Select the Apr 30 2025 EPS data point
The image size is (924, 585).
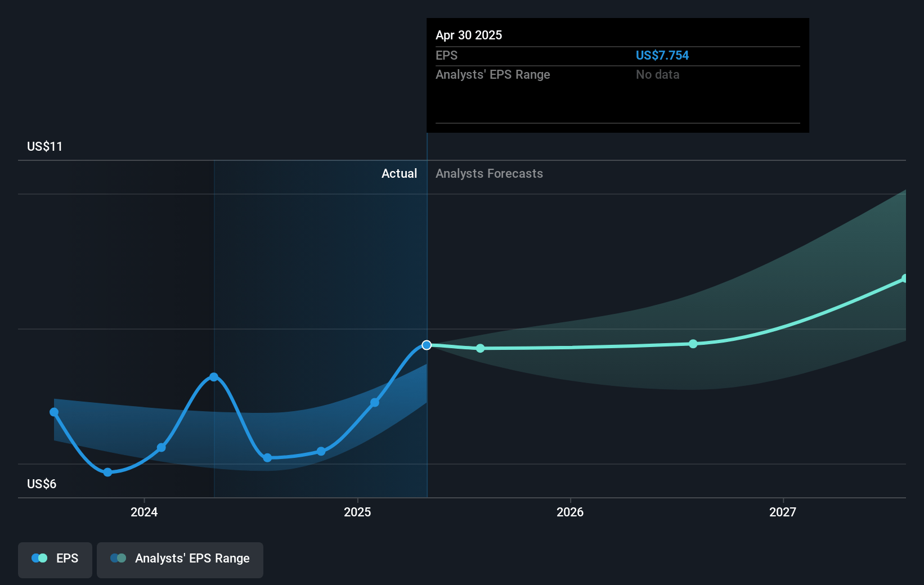click(427, 345)
